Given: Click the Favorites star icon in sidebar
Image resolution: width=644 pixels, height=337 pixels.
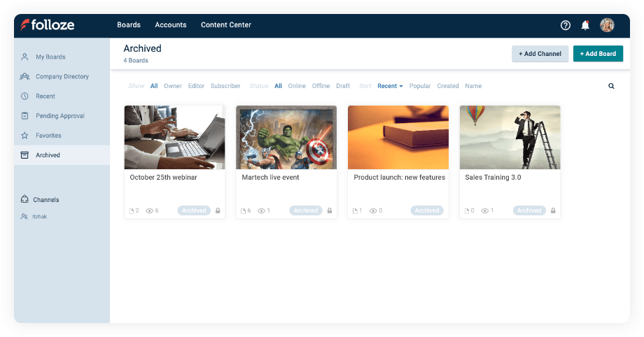Looking at the screenshot, I should click(x=24, y=136).
